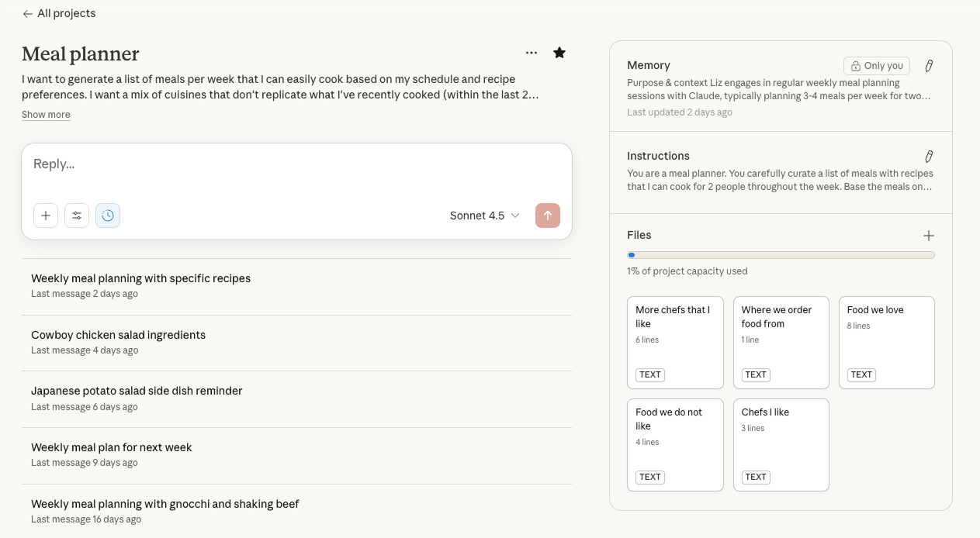The height and width of the screenshot is (538, 980).
Task: Click the plus attachment icon in the reply box
Action: (x=46, y=216)
